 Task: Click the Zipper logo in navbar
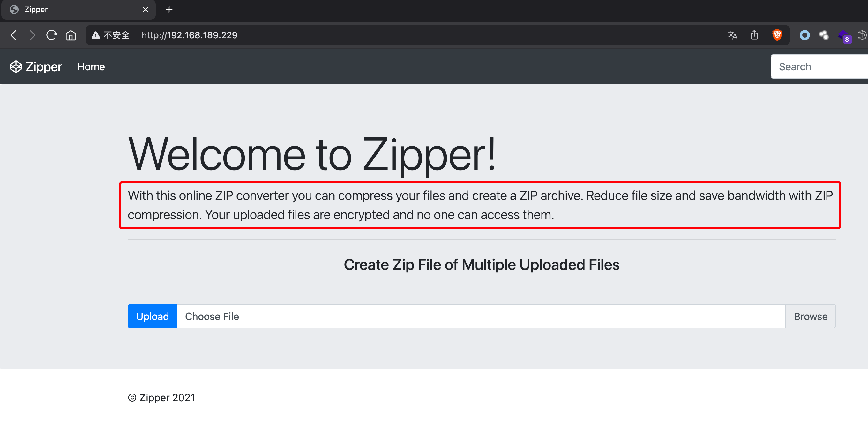(x=36, y=67)
